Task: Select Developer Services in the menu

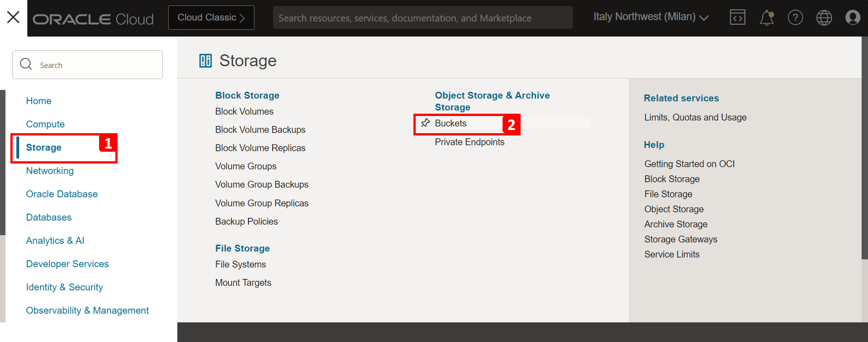Action: [67, 264]
